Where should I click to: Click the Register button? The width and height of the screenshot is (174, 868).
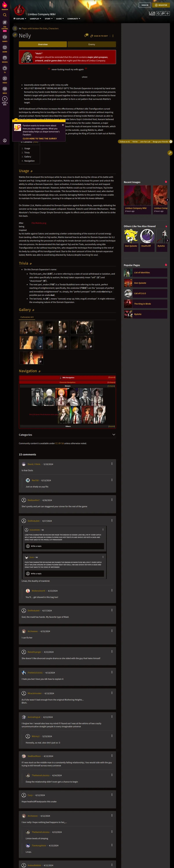click(x=161, y=5)
